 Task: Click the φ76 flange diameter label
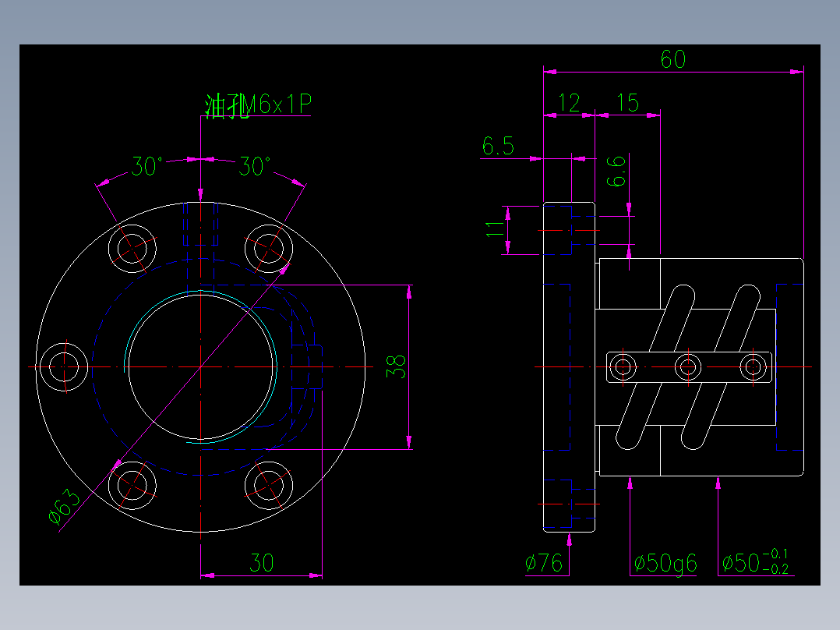pyautogui.click(x=543, y=561)
